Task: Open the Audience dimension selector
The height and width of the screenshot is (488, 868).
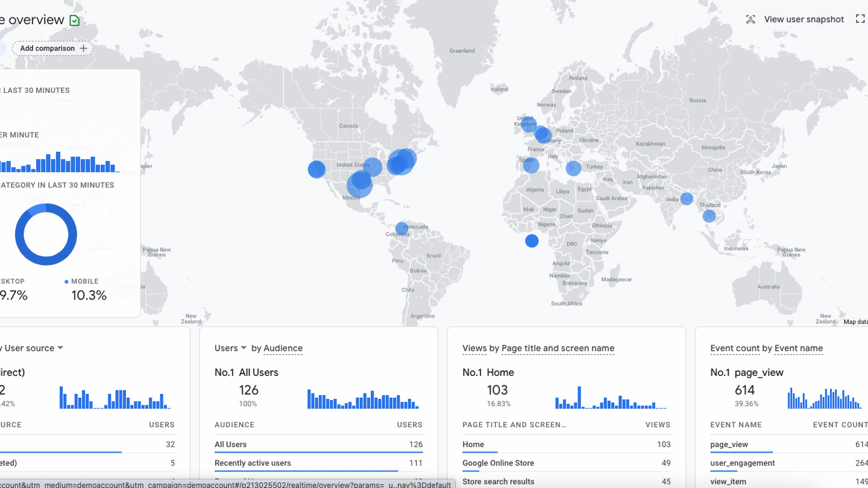Action: click(283, 348)
